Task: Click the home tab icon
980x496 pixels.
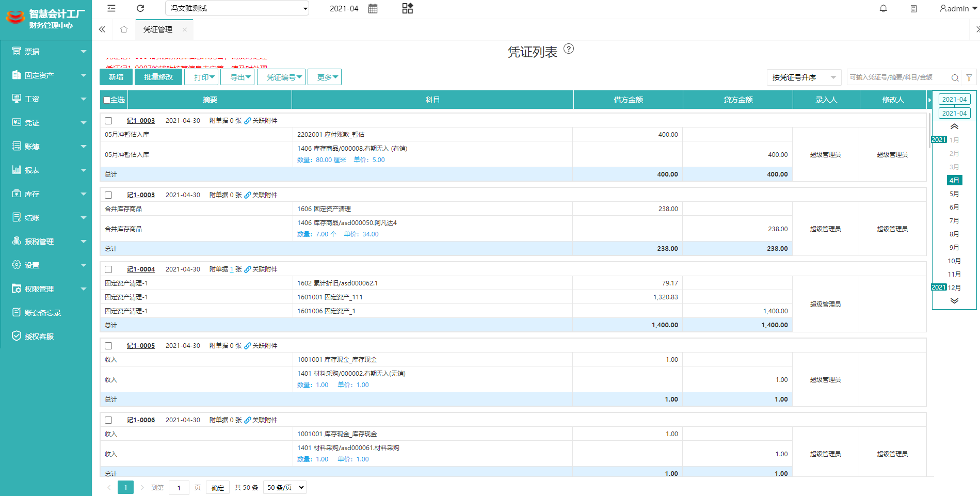Action: 124,29
